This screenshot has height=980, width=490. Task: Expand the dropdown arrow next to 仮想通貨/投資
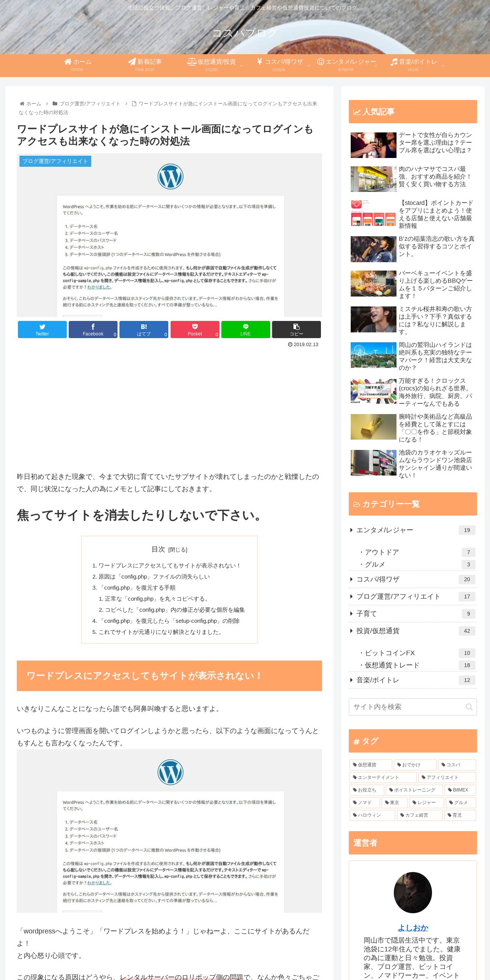tap(241, 66)
